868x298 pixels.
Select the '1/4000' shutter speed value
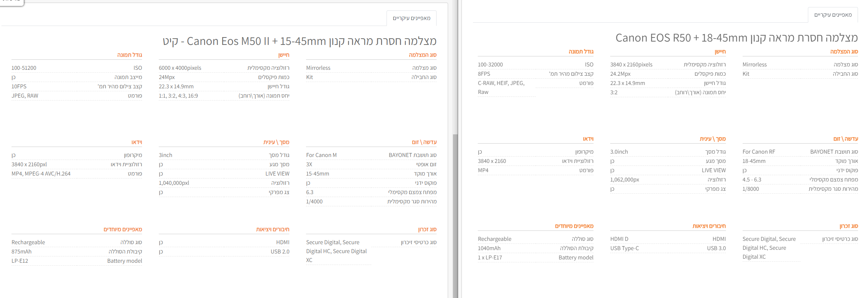click(x=314, y=202)
